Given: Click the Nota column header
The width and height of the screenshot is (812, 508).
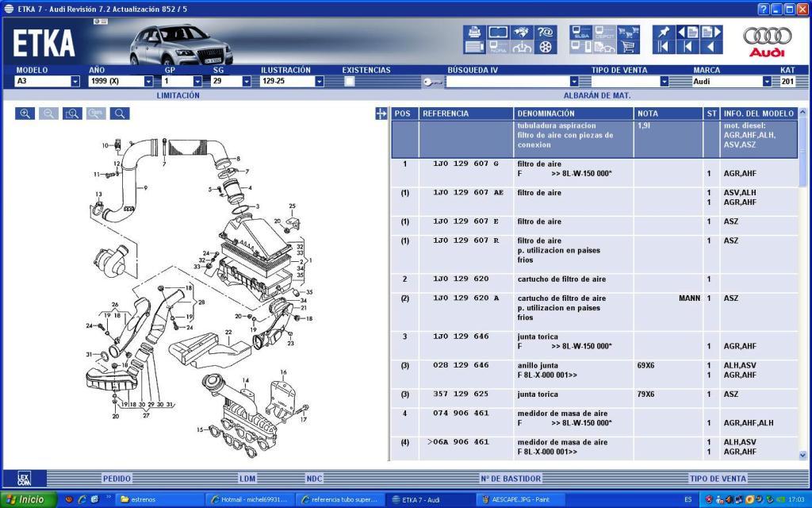Looking at the screenshot, I should tap(668, 114).
